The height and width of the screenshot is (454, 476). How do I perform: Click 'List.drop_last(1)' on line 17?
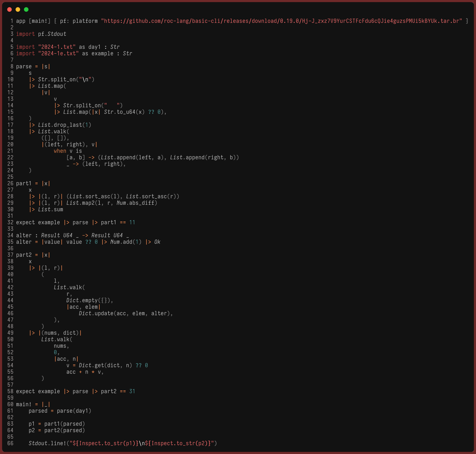pyautogui.click(x=65, y=125)
